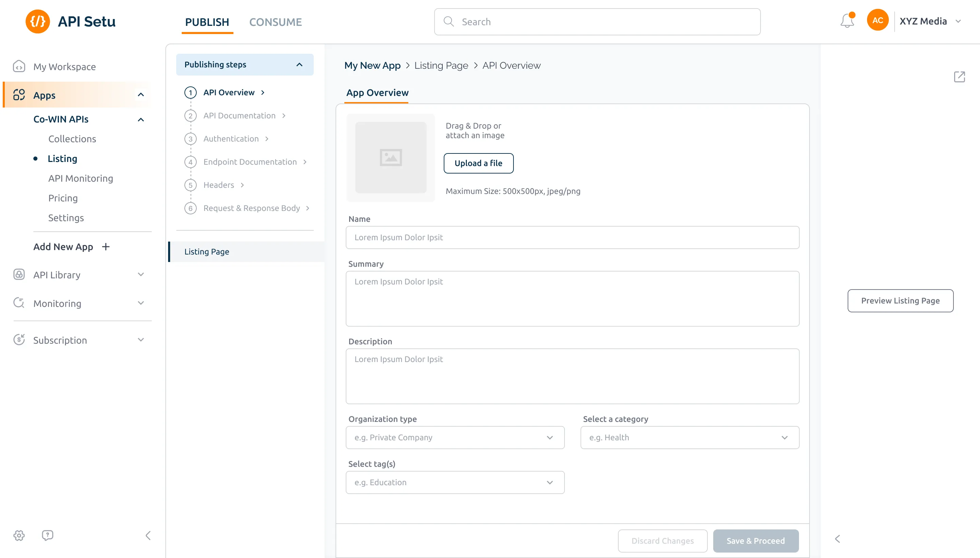
Task: Switch to the PUBLISH tab
Action: point(207,22)
